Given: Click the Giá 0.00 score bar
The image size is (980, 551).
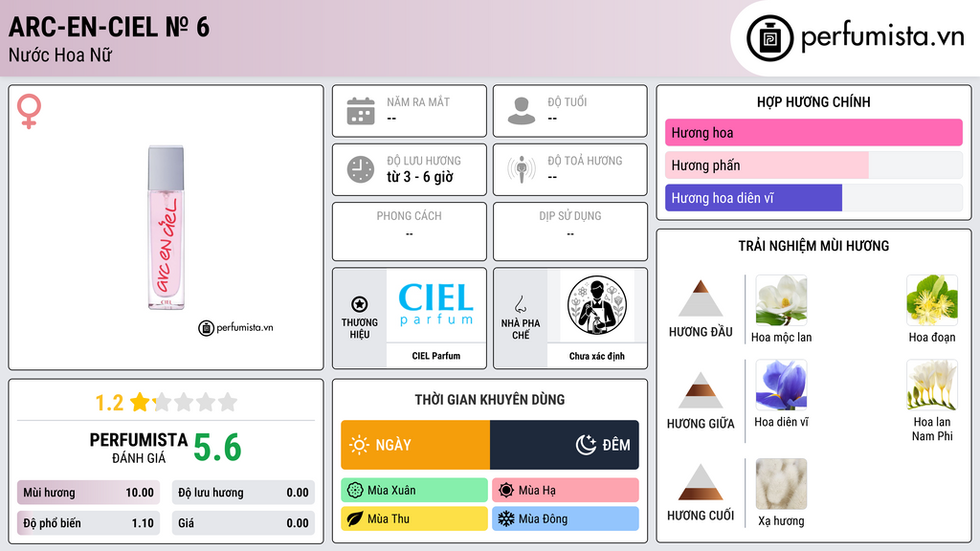Looking at the screenshot, I should pos(243,523).
